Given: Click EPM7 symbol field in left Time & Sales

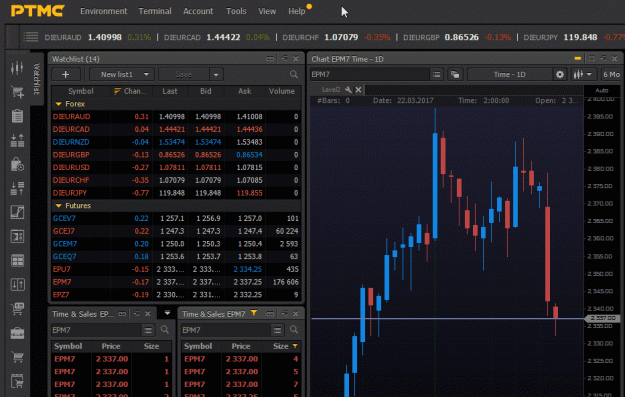Looking at the screenshot, I should click(x=96, y=330).
